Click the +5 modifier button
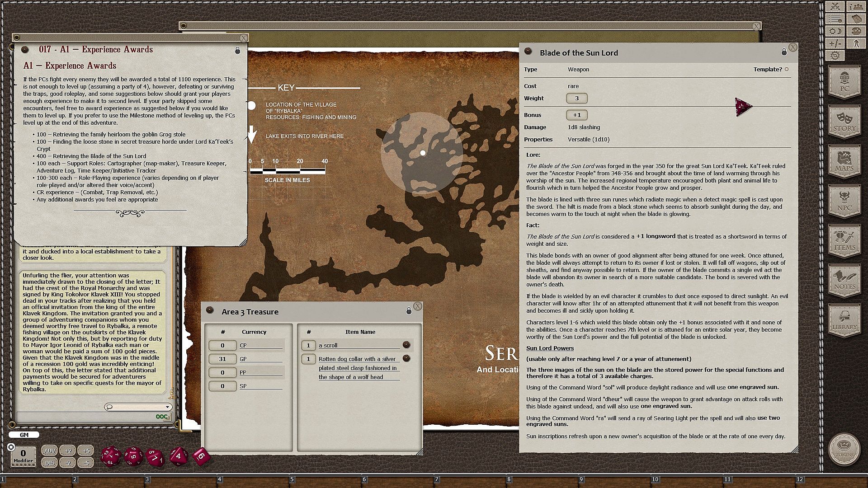The width and height of the screenshot is (868, 488). [86, 450]
